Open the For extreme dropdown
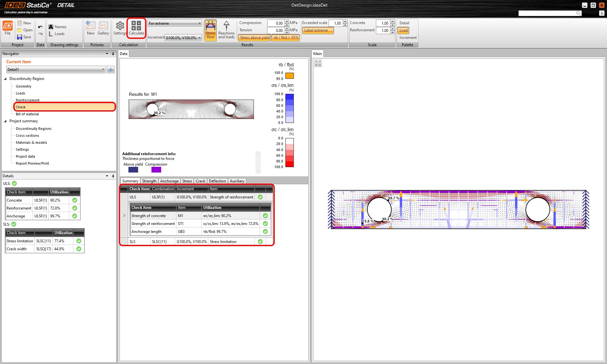Screen dimensions: 607x364 click(175, 23)
